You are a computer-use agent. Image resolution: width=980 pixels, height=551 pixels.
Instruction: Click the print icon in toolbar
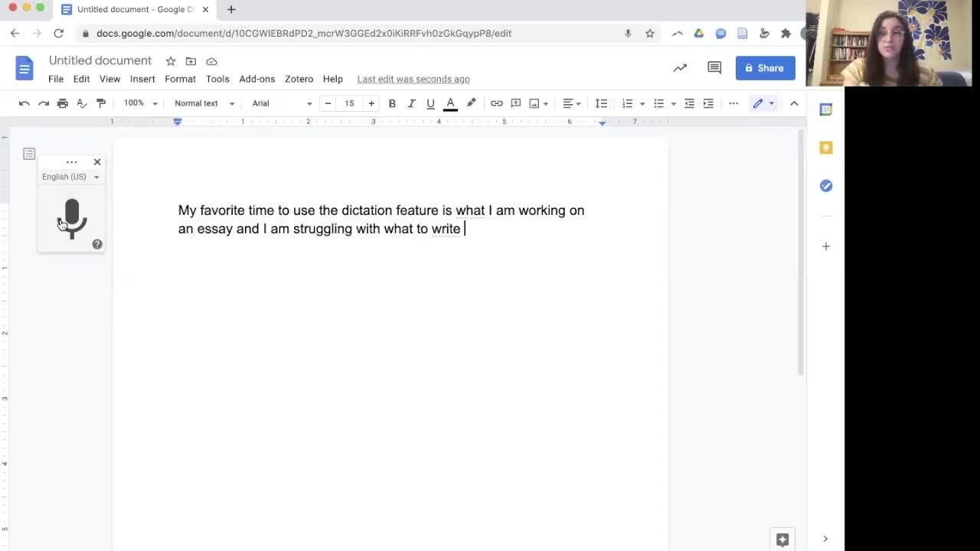[x=63, y=103]
